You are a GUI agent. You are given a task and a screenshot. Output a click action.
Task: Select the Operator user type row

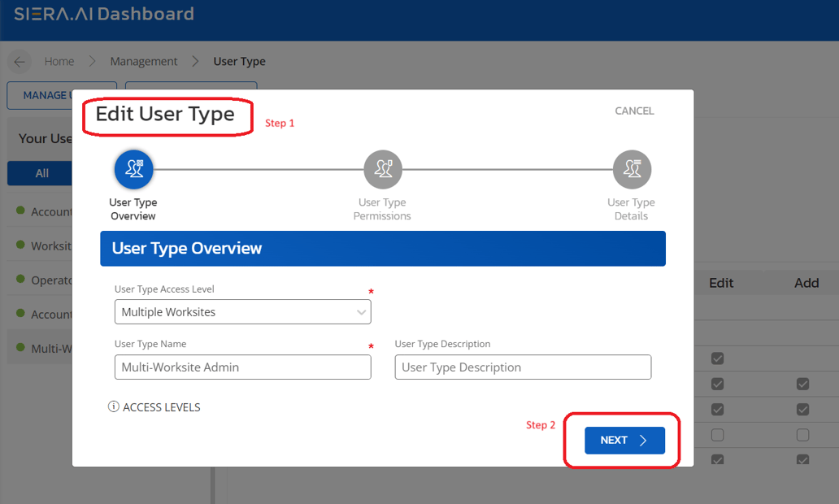[40, 280]
